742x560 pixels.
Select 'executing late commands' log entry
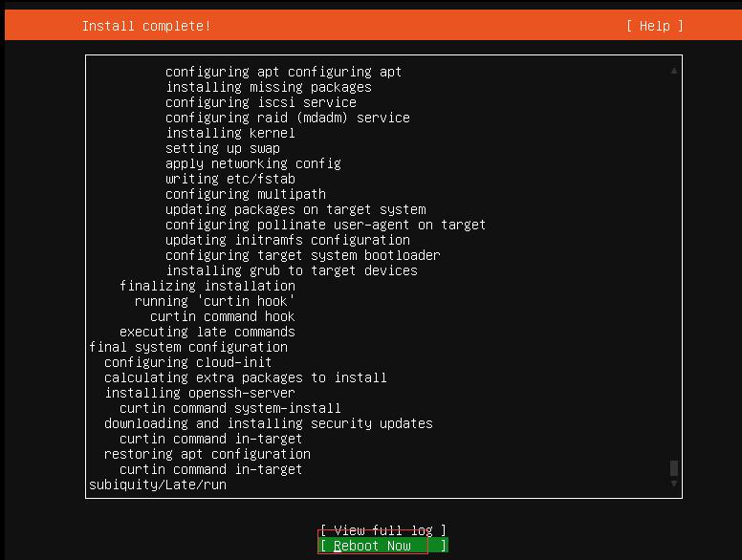coord(207,332)
